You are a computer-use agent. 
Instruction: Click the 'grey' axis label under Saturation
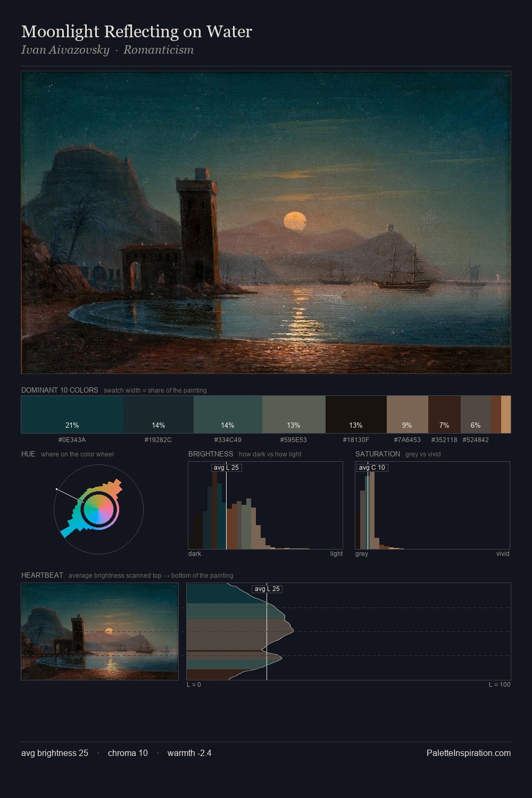[362, 554]
